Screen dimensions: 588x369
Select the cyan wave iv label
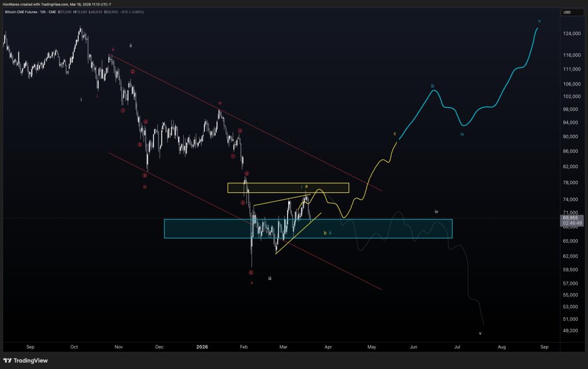(462, 134)
